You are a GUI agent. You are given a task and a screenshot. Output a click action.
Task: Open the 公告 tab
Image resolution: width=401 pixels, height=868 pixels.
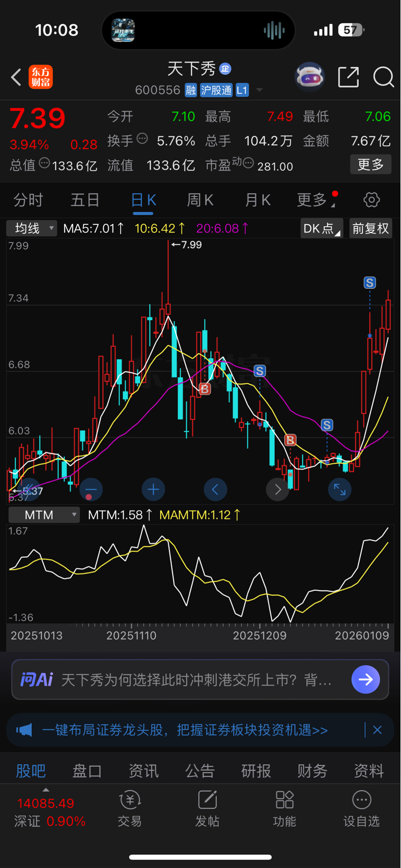pyautogui.click(x=200, y=771)
